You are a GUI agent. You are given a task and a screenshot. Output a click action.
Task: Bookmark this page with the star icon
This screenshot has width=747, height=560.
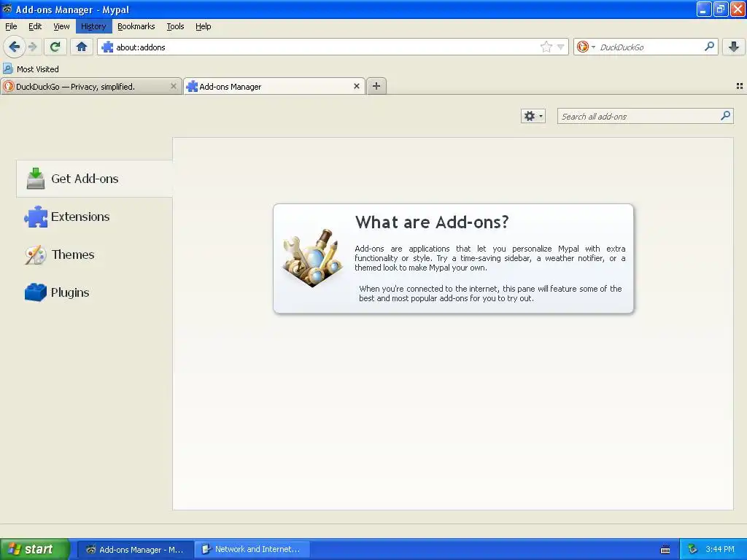click(546, 47)
